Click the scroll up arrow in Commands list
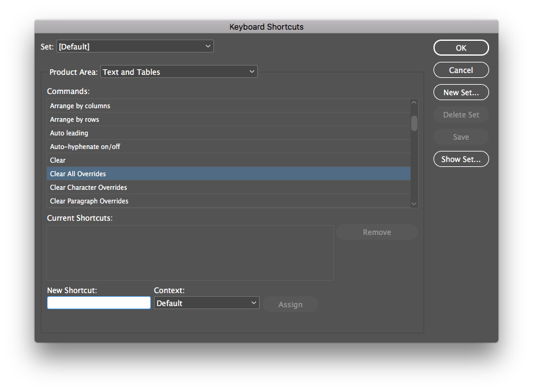The width and height of the screenshot is (533, 392). point(414,103)
